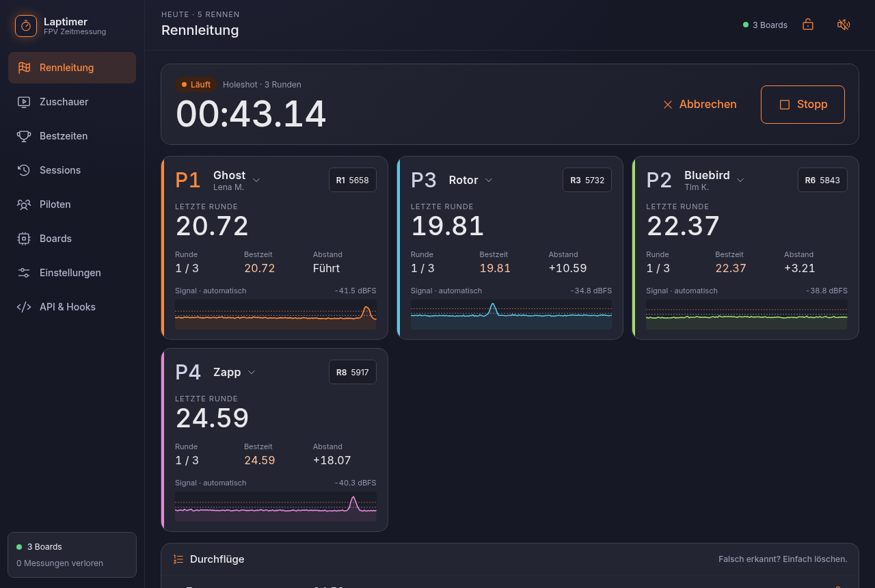Navigate to Sessions

pyautogui.click(x=72, y=170)
